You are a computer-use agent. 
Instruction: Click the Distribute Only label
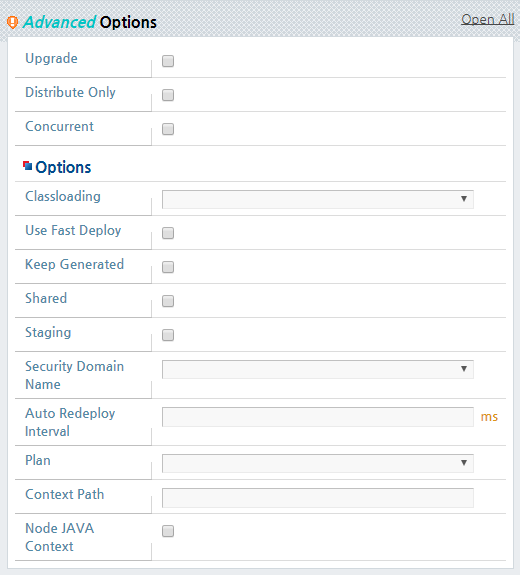(70, 92)
